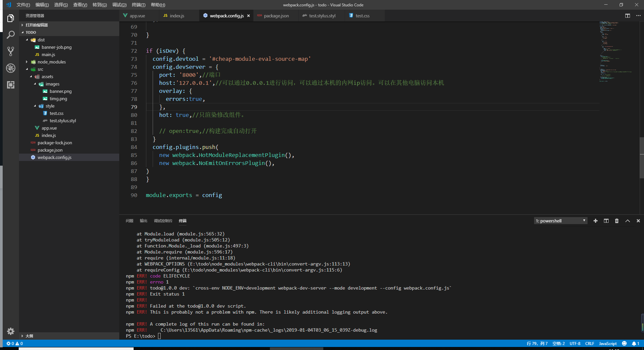
Task: Click the VS Code logo icon
Action: (9, 5)
